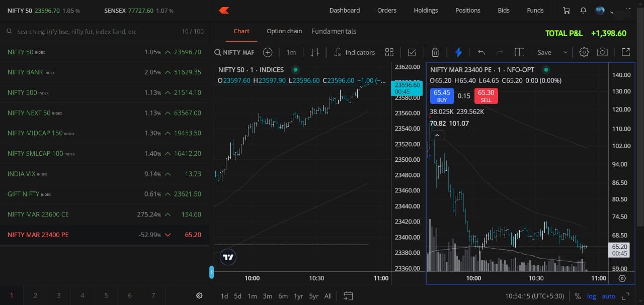Click the trash icon to remove drawings
This screenshot has height=305, width=644.
pos(435,52)
